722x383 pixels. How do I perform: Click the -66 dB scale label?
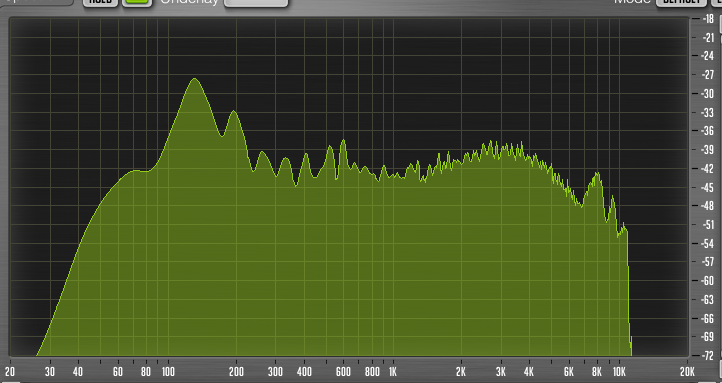tap(708, 318)
